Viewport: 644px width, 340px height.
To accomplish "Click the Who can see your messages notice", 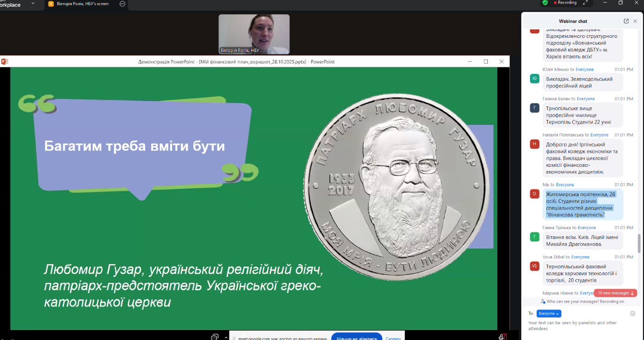I will (582, 301).
